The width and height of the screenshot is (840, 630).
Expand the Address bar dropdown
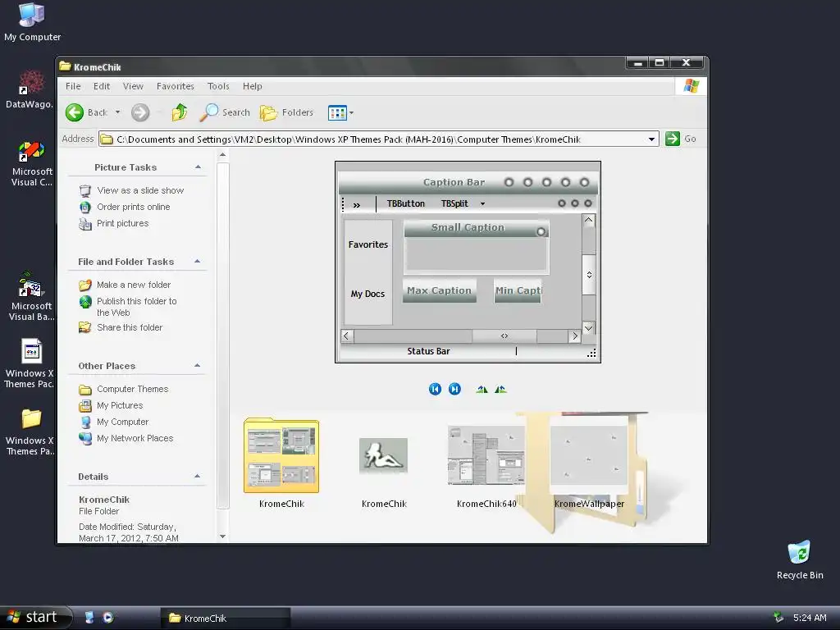point(651,139)
